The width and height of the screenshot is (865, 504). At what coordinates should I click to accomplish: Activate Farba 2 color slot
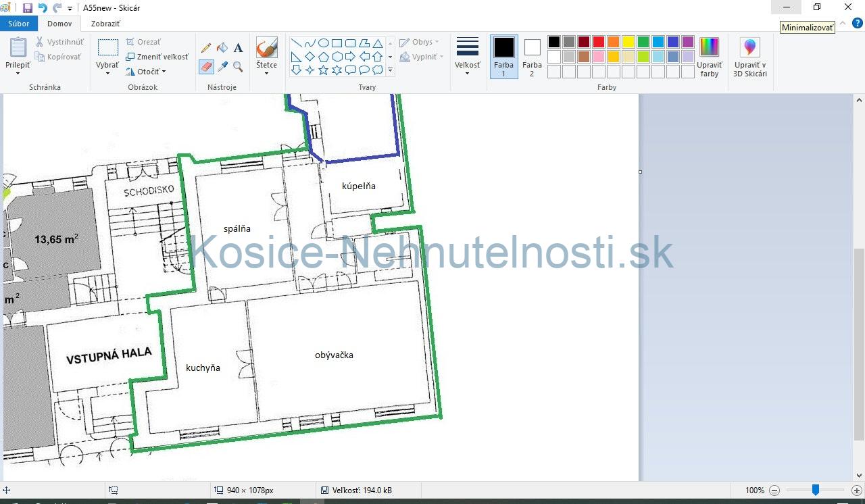coord(532,57)
